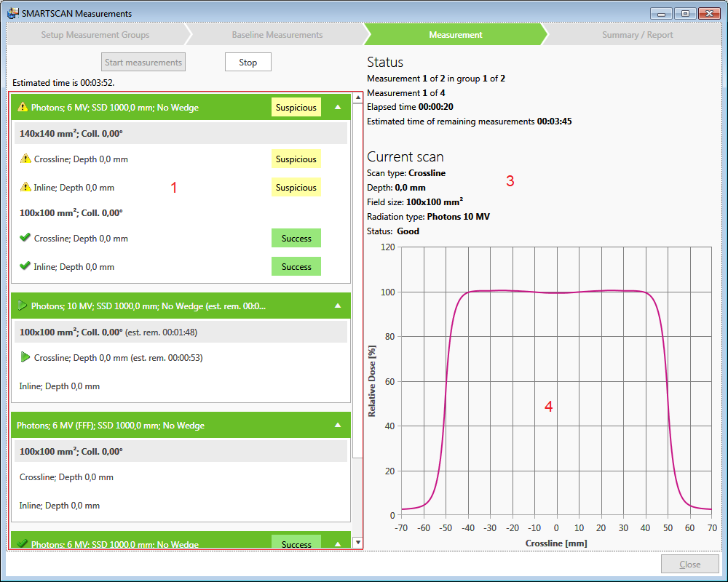Open the Setup Measurement Groups step
This screenshot has height=582, width=728.
[95, 35]
